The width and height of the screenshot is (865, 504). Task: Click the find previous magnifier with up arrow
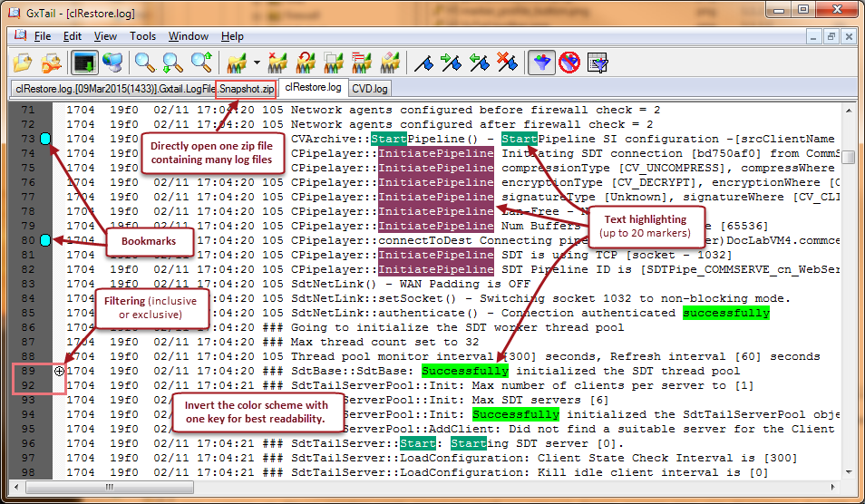pos(201,63)
